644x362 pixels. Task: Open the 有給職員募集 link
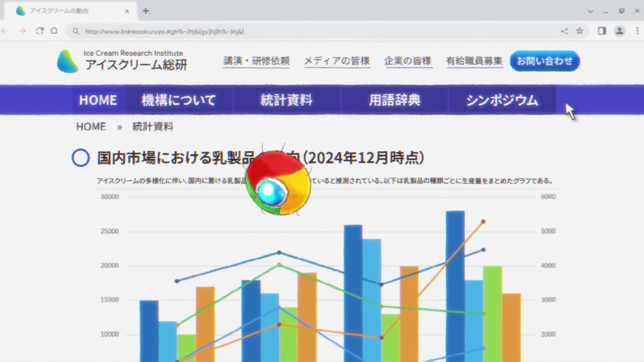point(474,61)
